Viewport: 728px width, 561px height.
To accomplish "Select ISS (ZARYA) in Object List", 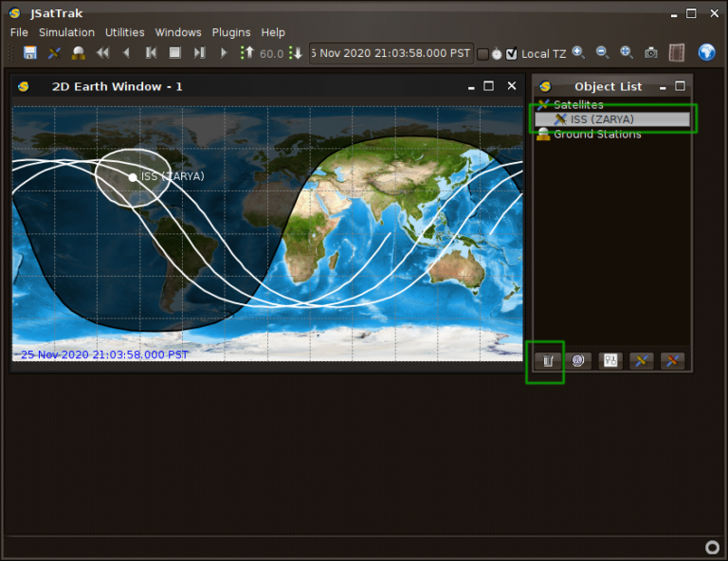I will [602, 119].
